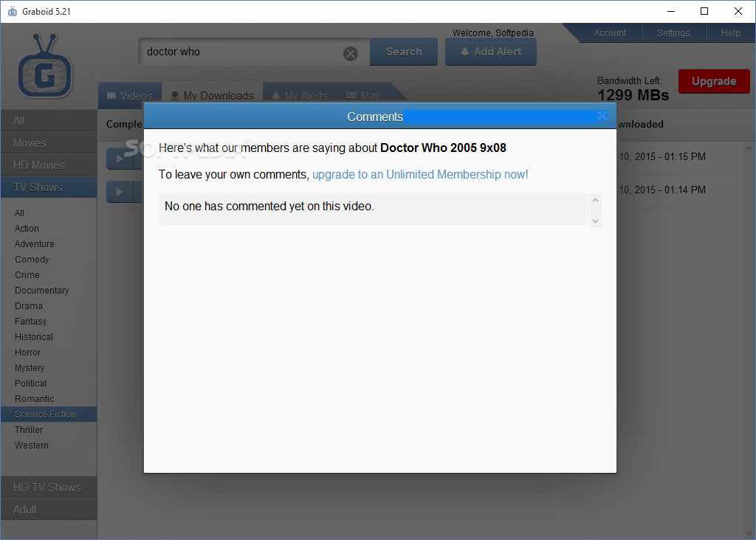Play the download dated 01:15 PM
The image size is (756, 540).
pyautogui.click(x=120, y=159)
